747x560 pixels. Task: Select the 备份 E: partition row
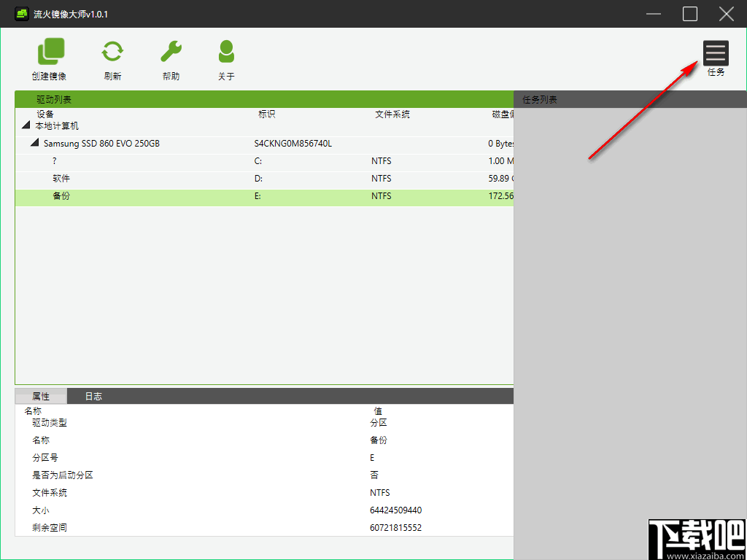coord(264,198)
